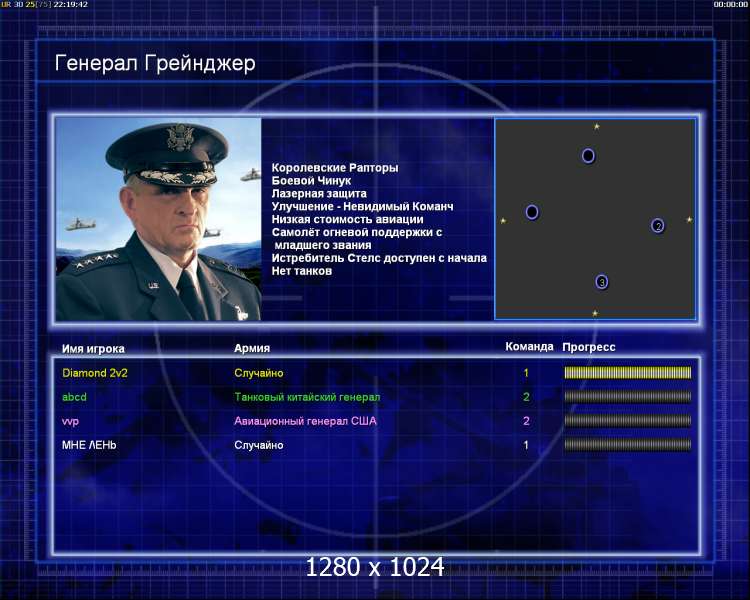750x600 pixels.
Task: Click the 'Королевские Рапторы' feature line
Action: coord(335,167)
